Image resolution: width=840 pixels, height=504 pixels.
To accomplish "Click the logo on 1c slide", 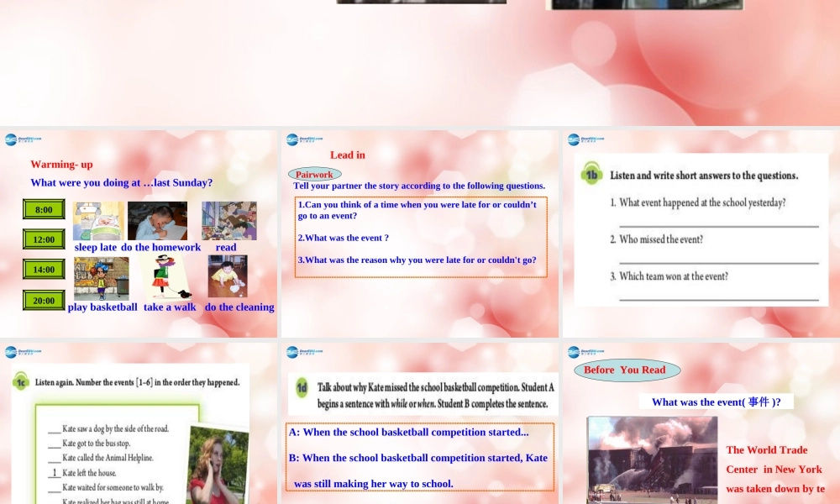I will click(x=23, y=352).
